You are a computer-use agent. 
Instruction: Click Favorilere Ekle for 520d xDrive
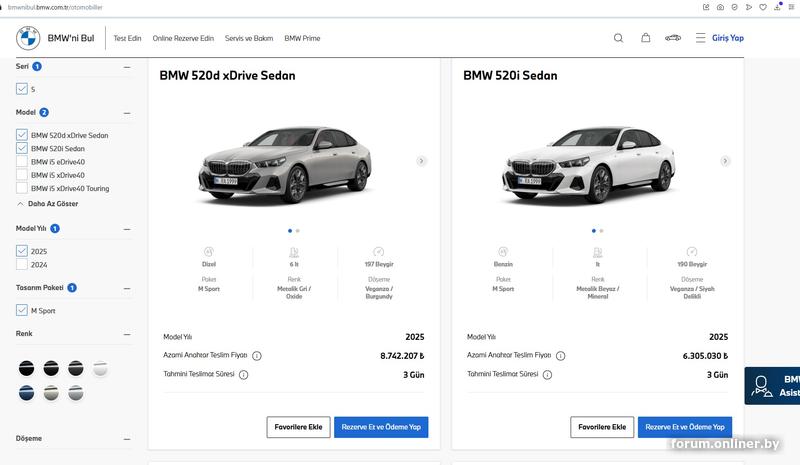(298, 427)
